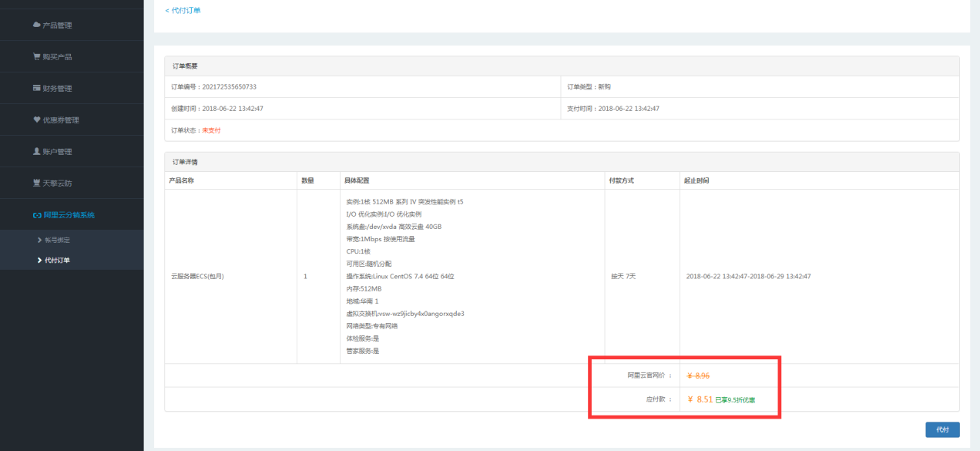
Task: Click the shopping cart icon for 购买产品
Action: [36, 57]
